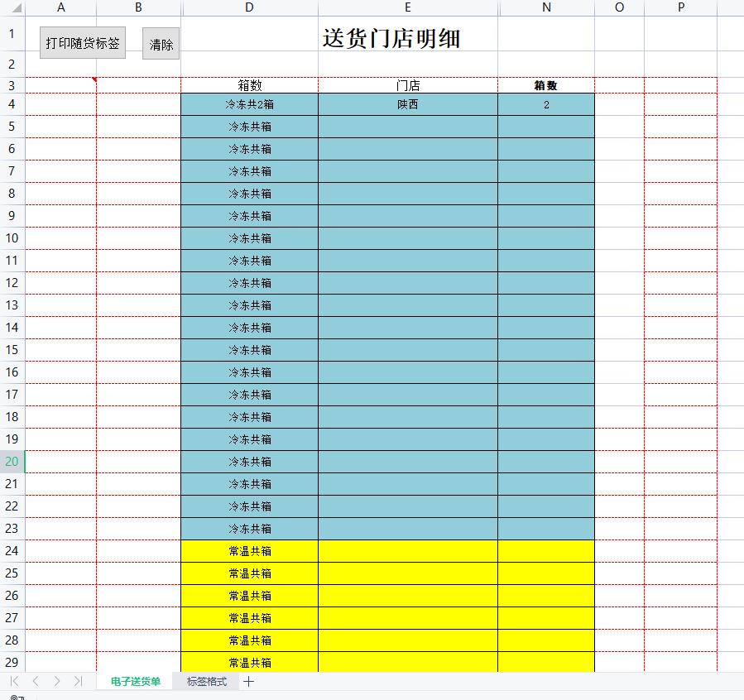
Task: Select cell containing 冷冻共2箱
Action: [250, 104]
